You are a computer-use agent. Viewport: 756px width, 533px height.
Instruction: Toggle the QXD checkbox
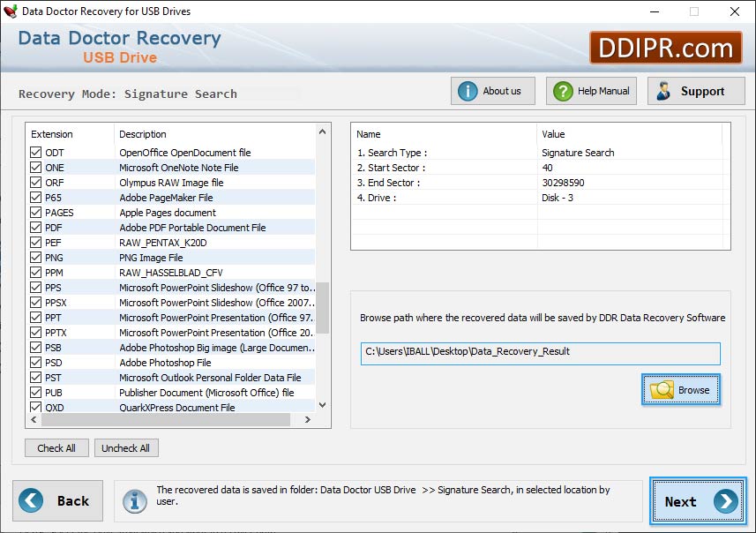(35, 407)
